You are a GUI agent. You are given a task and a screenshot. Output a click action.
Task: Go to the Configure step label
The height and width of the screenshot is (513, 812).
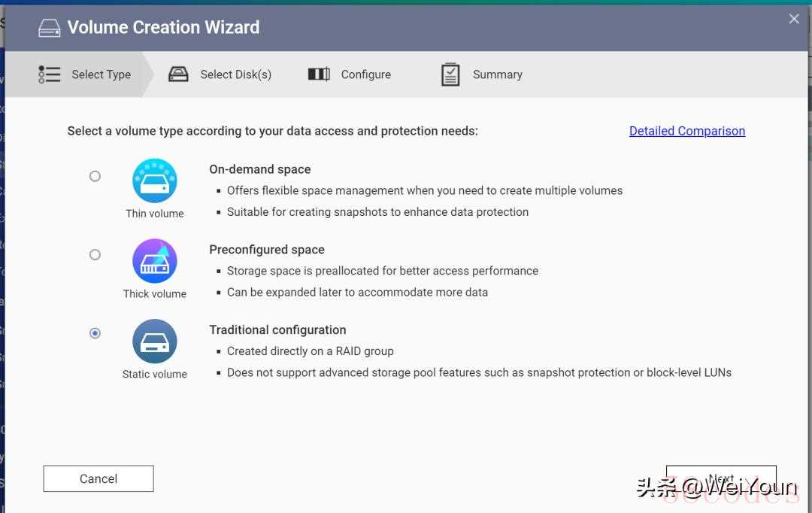click(x=365, y=74)
